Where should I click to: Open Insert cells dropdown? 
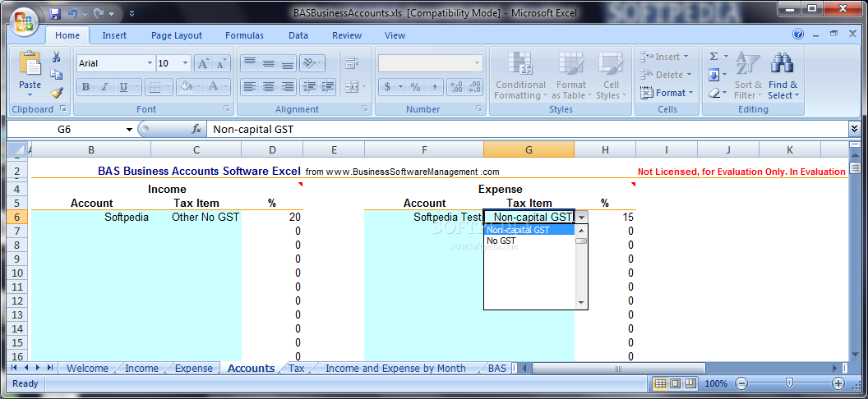pyautogui.click(x=664, y=57)
